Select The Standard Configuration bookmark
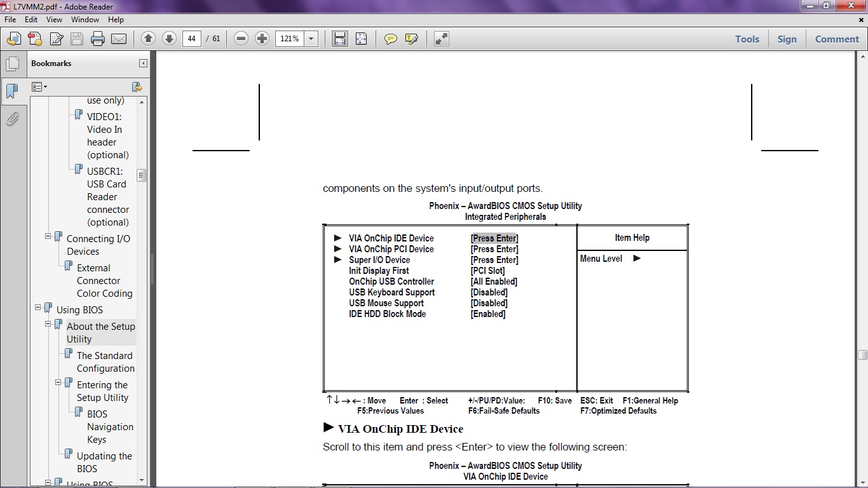 click(x=105, y=362)
